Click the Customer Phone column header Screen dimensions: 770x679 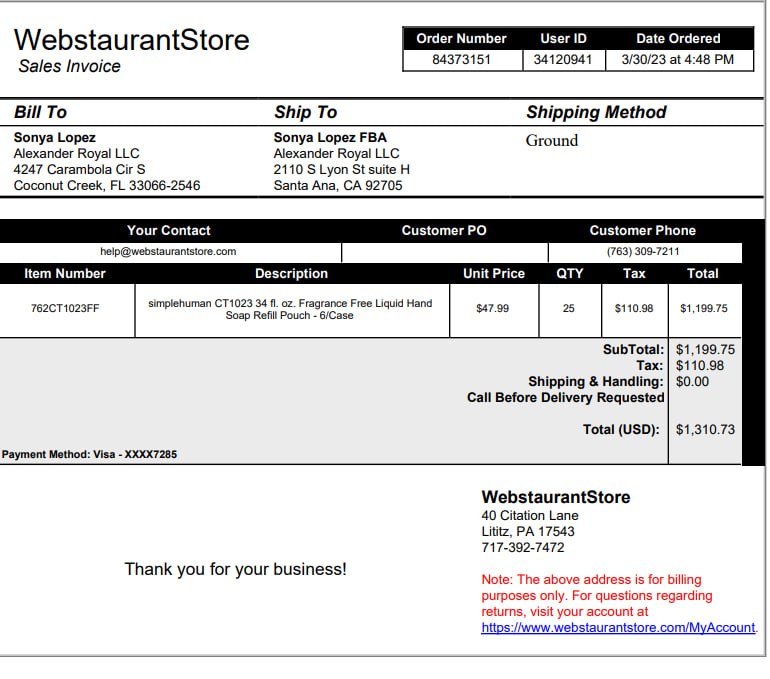642,230
